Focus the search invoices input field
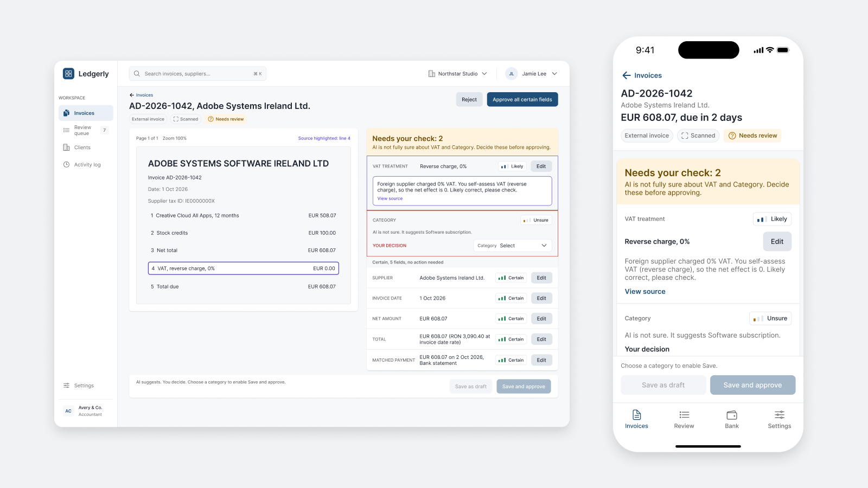The width and height of the screenshot is (868, 488). pos(197,74)
